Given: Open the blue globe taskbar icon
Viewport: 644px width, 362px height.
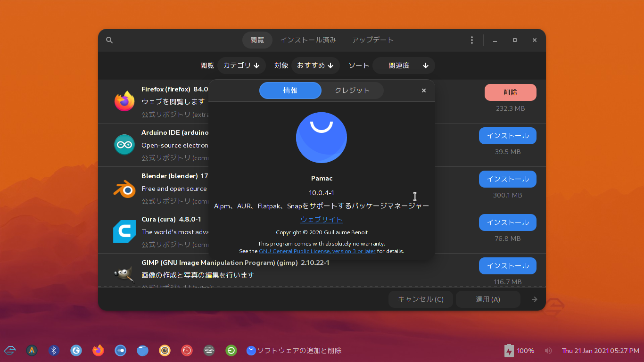Looking at the screenshot, I should point(76,350).
